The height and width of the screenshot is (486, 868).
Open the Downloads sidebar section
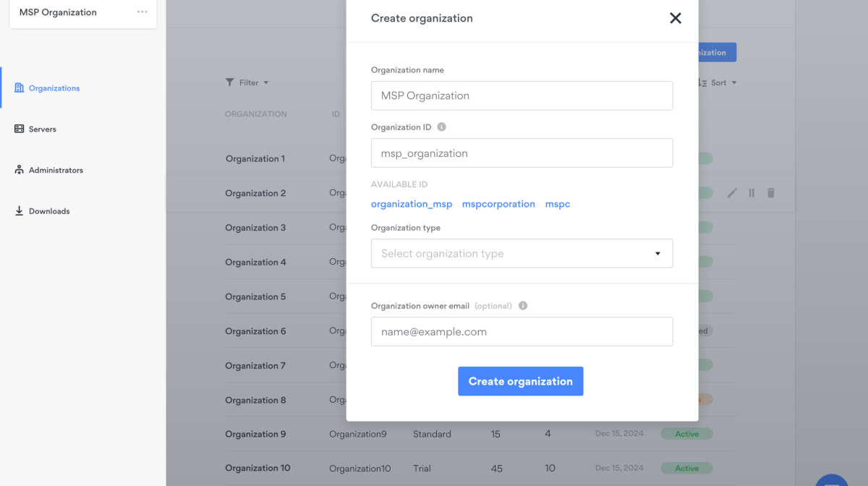49,211
